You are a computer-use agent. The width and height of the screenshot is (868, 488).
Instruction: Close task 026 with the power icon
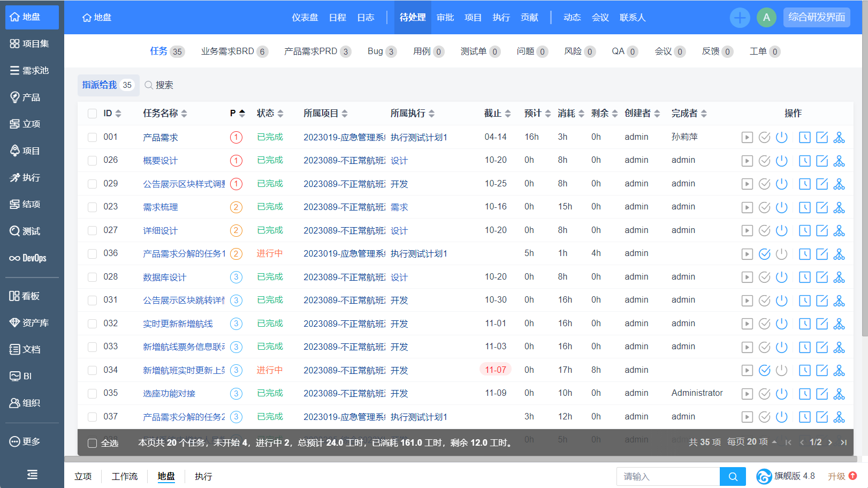pos(782,161)
